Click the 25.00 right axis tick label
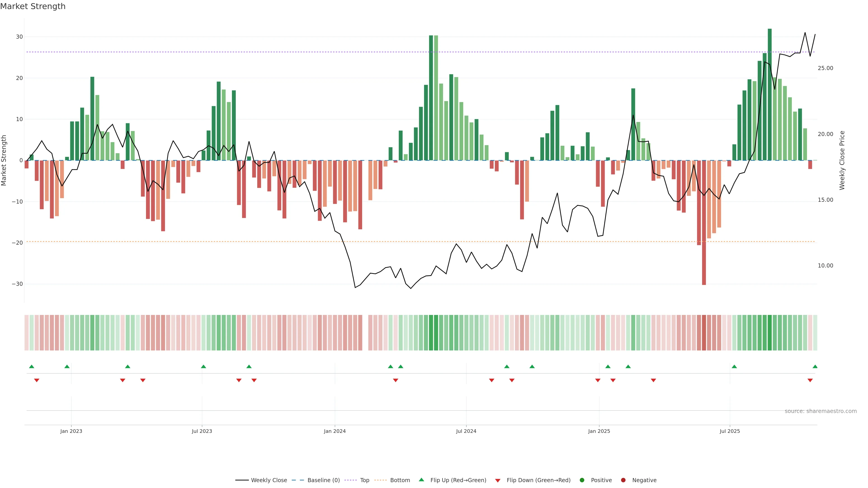Screen dimensions: 868x488 pos(825,68)
